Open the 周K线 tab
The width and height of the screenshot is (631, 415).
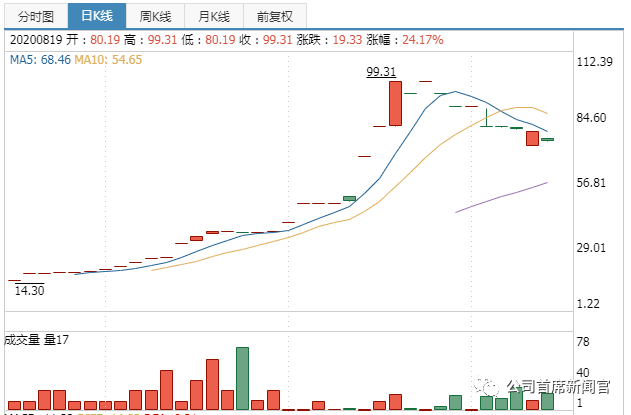155,16
